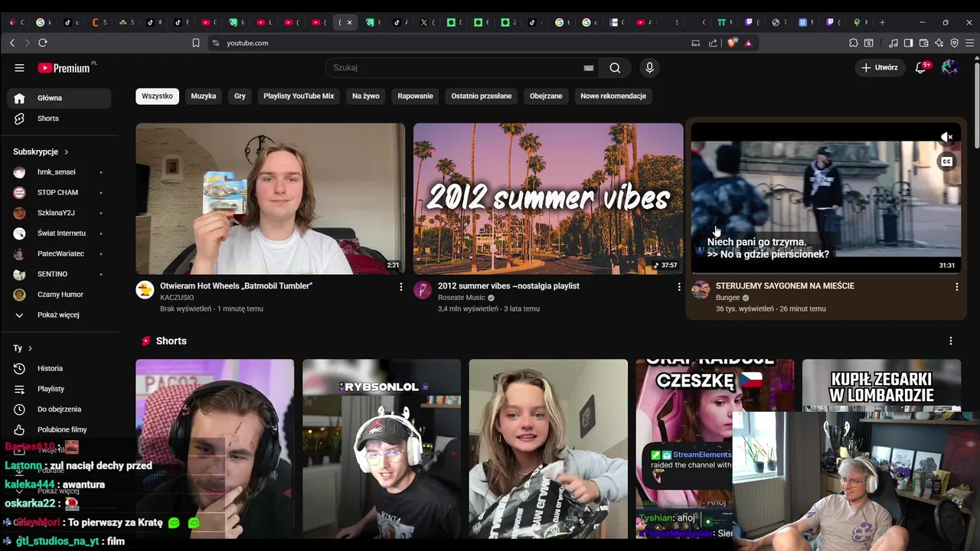Image resolution: width=980 pixels, height=551 pixels.
Task: Toggle Brave sidebar panel icon
Action: pyautogui.click(x=908, y=43)
